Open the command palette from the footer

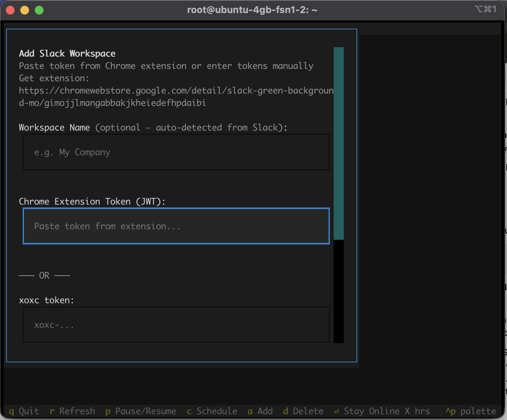471,411
